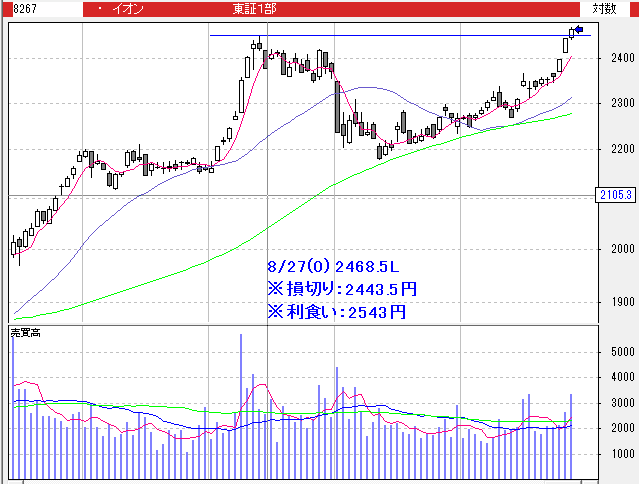
Task: Click the 8/27(0) 2468.5L annotation text
Action: (333, 267)
